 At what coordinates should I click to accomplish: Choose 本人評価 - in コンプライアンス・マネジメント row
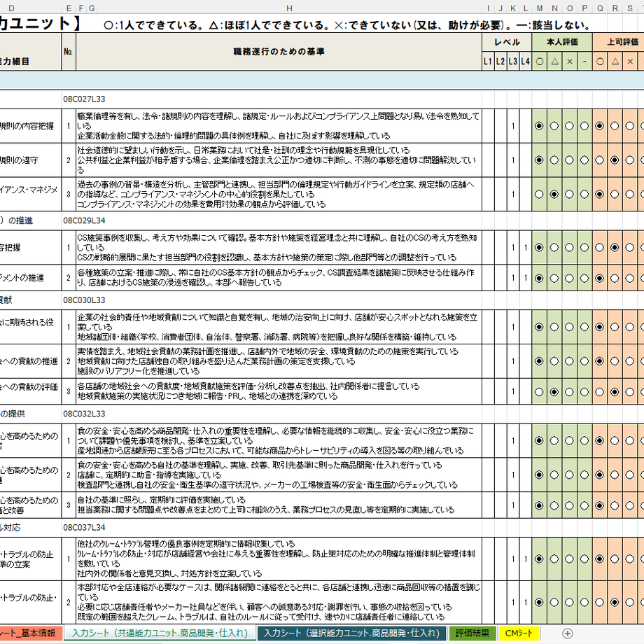pos(584,195)
